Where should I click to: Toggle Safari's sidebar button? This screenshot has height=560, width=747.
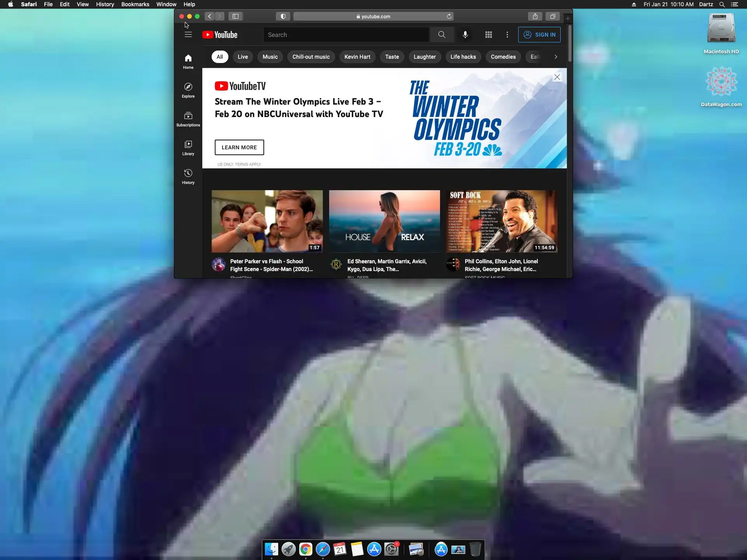pyautogui.click(x=235, y=16)
